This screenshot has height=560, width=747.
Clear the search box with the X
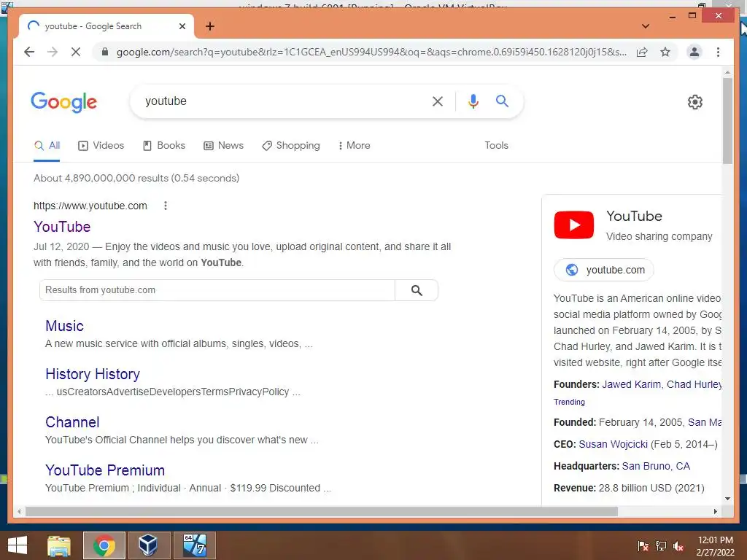pyautogui.click(x=438, y=101)
